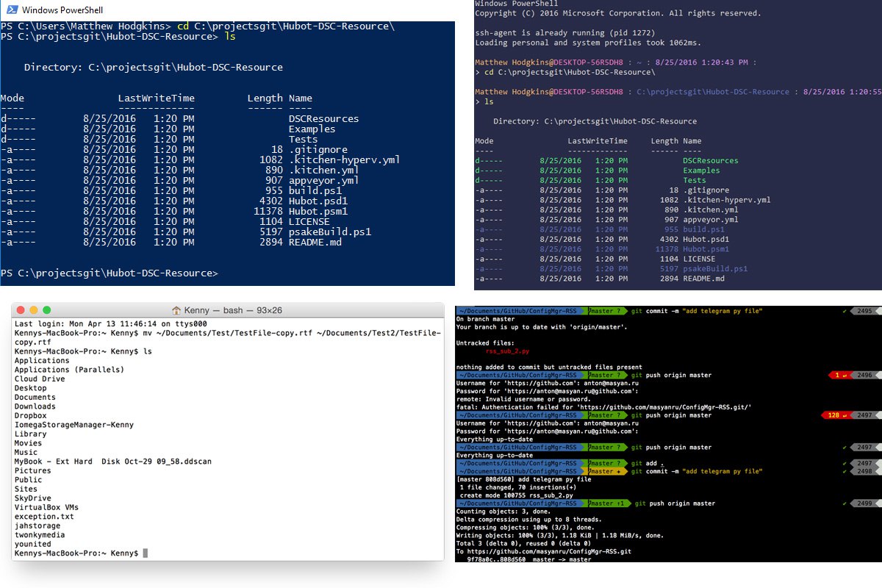Click the bottom empty prompt in blue PowerShell

(110, 273)
